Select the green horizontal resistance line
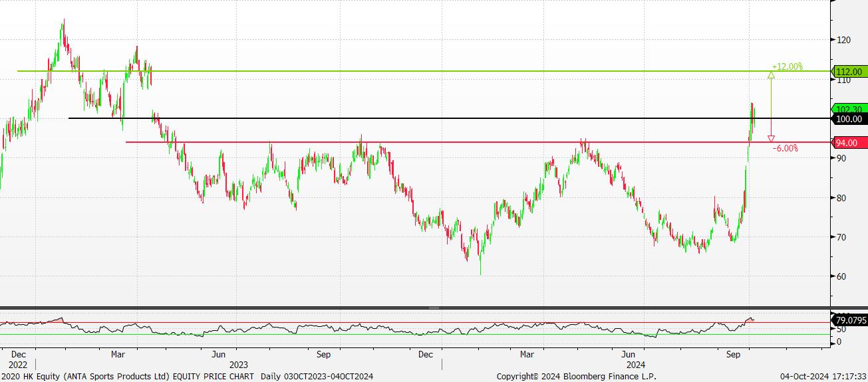 [x=399, y=71]
